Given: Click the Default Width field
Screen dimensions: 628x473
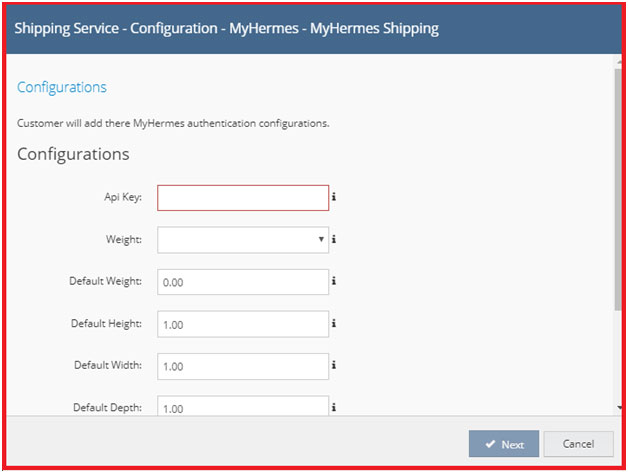Looking at the screenshot, I should click(243, 366).
